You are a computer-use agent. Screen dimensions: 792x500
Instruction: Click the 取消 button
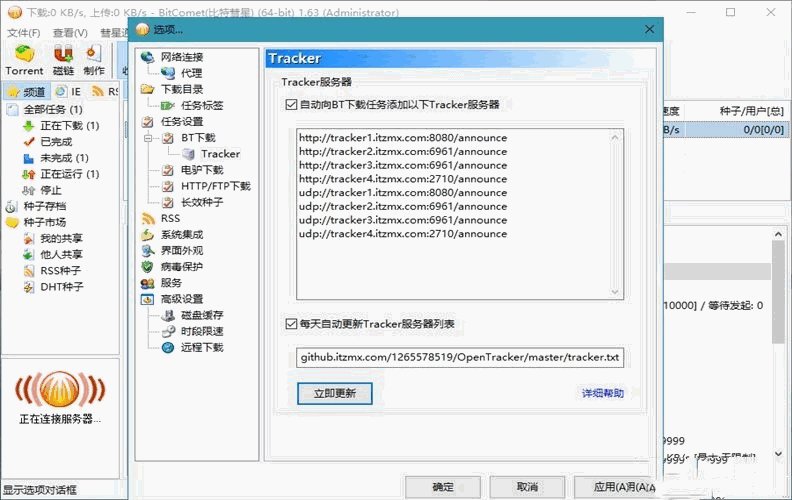[527, 487]
